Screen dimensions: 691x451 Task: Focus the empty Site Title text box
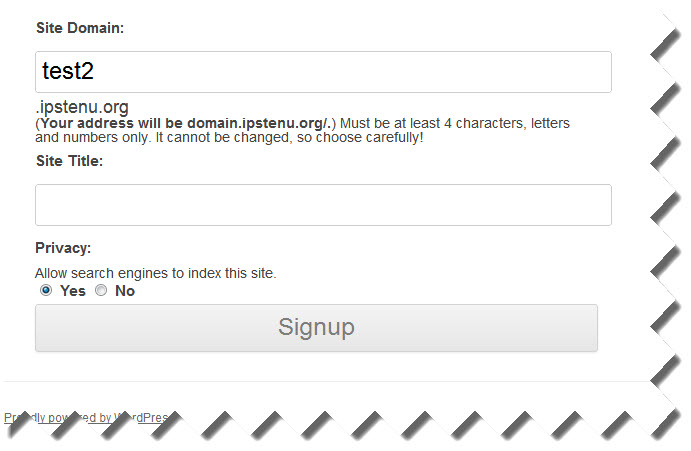(322, 205)
